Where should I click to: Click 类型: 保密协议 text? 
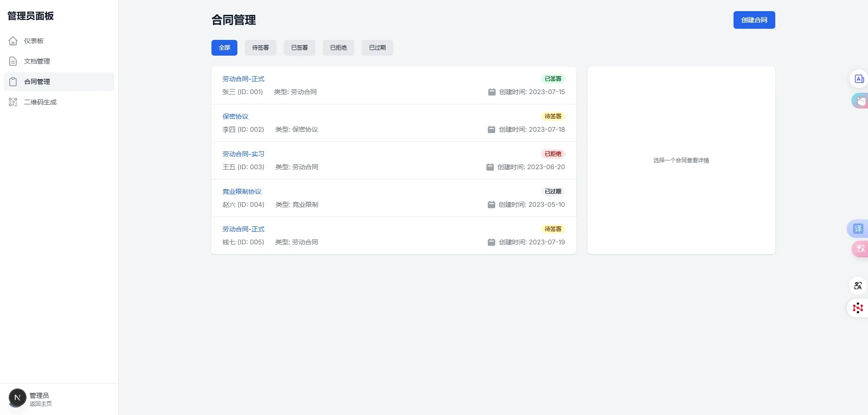(x=297, y=129)
